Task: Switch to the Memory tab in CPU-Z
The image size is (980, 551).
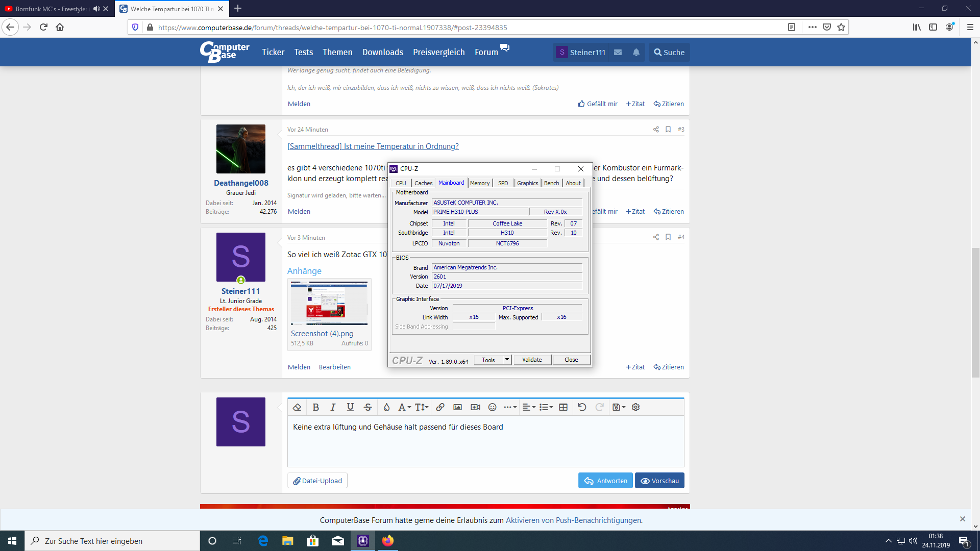Action: 480,183
